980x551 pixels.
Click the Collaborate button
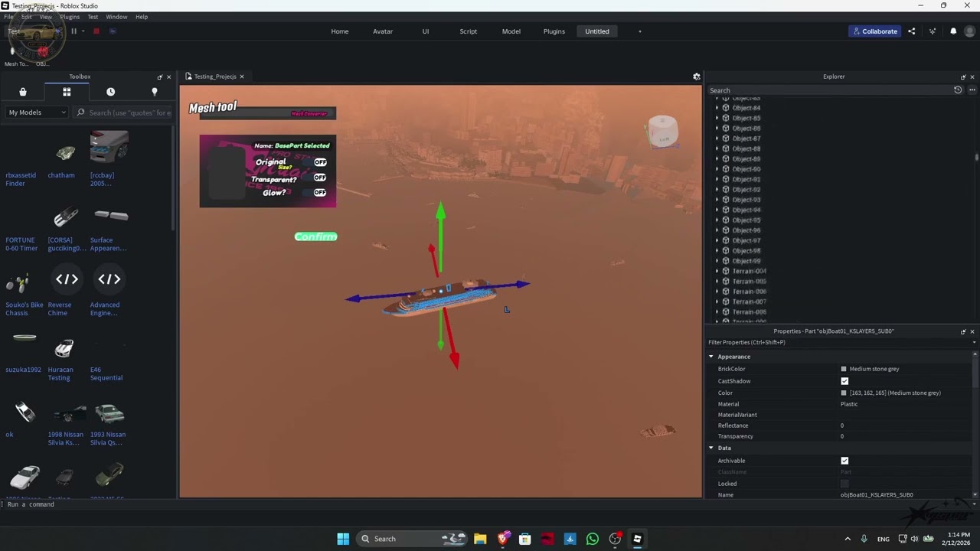(x=874, y=31)
